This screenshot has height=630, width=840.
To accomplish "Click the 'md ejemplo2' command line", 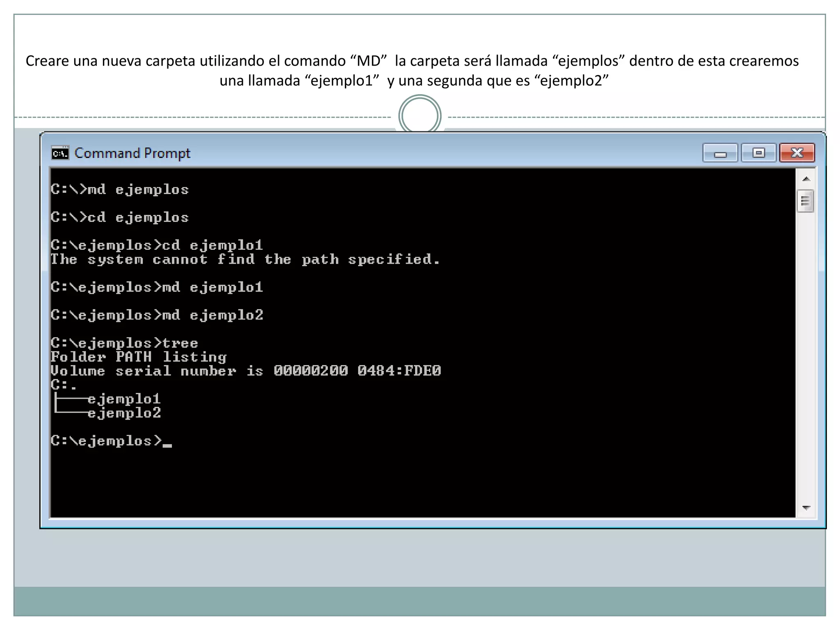I will (x=157, y=315).
